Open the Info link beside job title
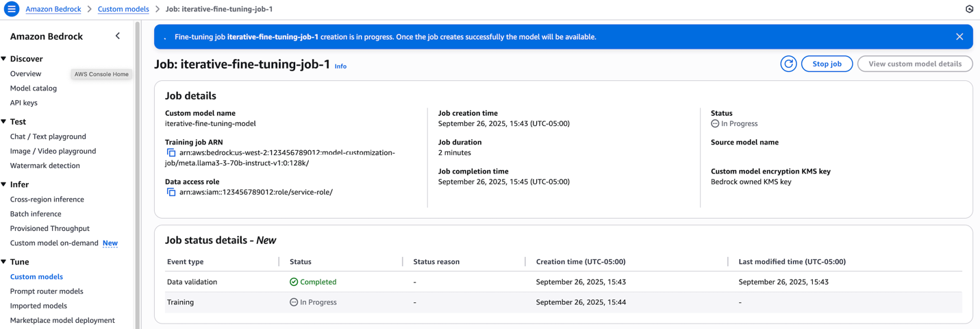This screenshot has width=980, height=329. (x=340, y=66)
